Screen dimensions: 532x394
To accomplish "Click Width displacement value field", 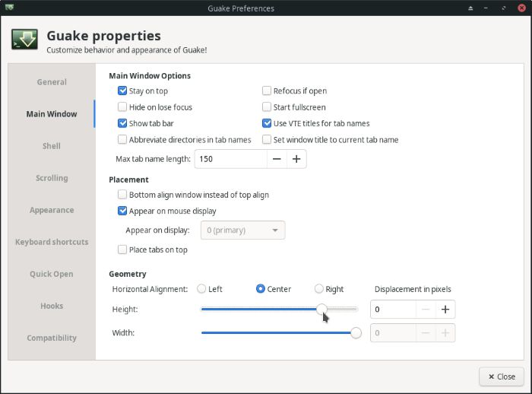I will [x=393, y=333].
